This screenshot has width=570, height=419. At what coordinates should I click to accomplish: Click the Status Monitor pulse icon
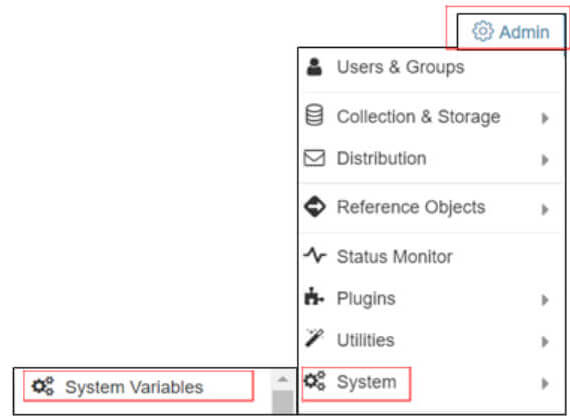(315, 255)
